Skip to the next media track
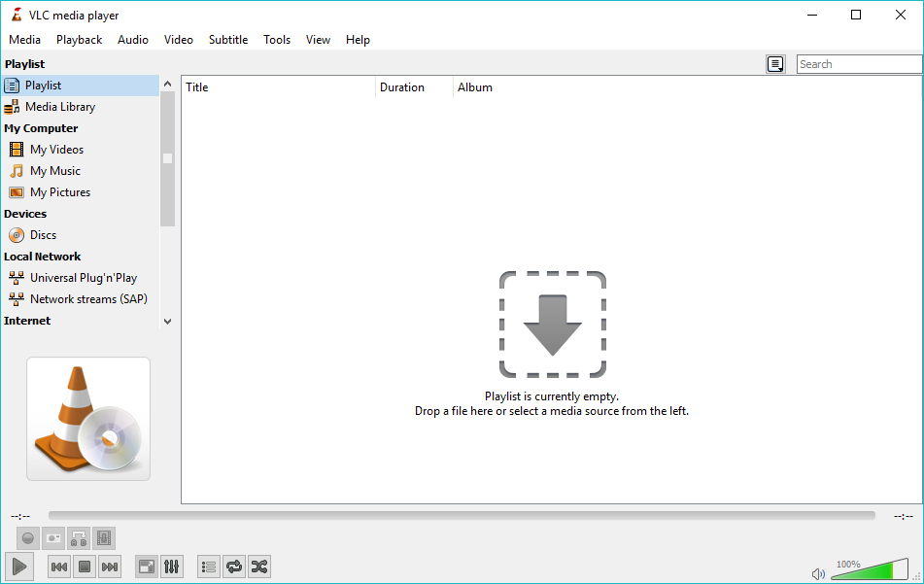The width and height of the screenshot is (924, 584). click(110, 567)
